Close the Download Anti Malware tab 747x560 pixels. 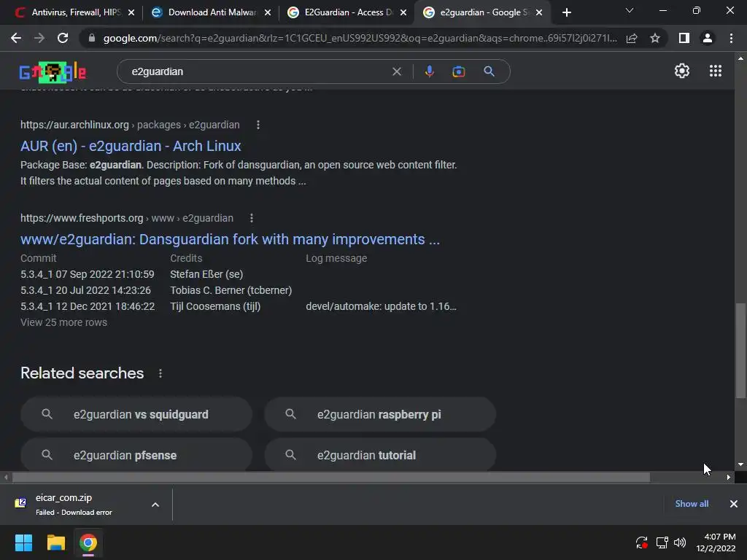click(267, 12)
